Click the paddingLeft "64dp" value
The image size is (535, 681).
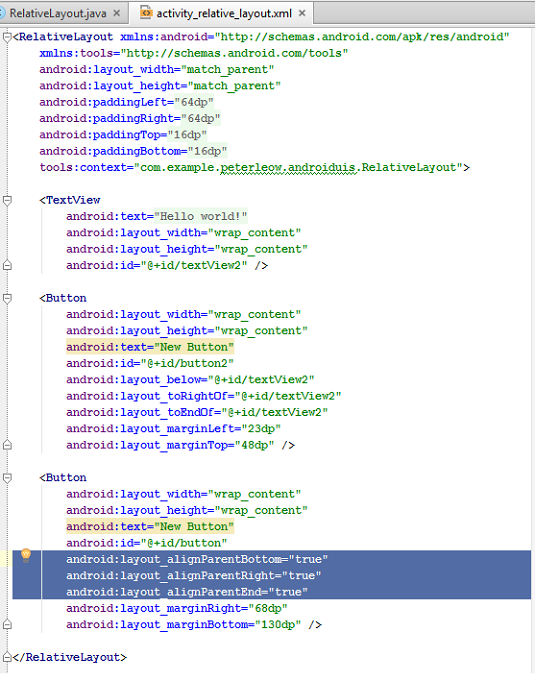[194, 102]
